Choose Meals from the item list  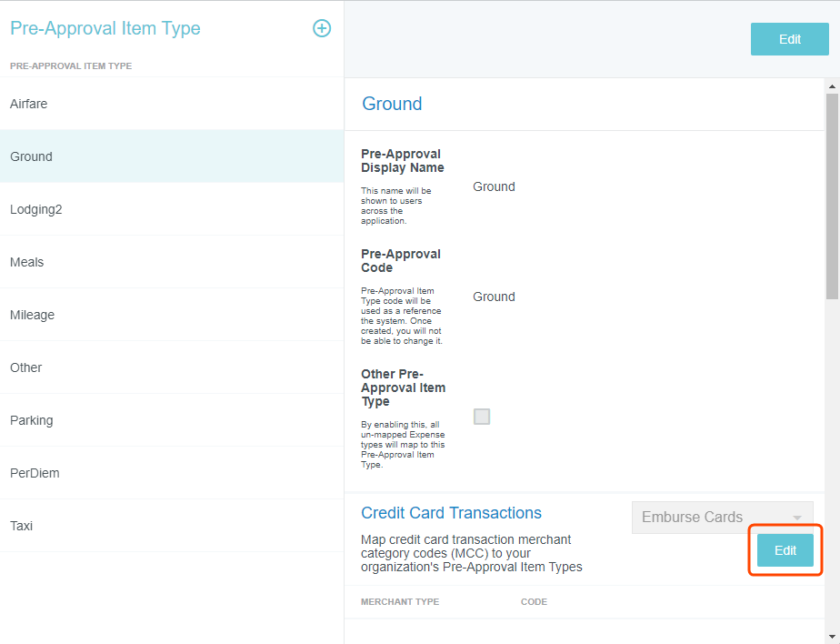tap(27, 262)
